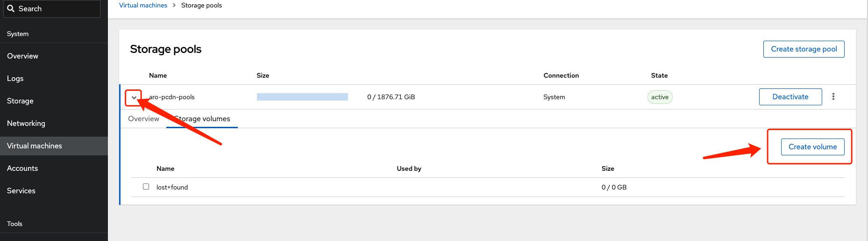The image size is (868, 241).
Task: Switch to the pool's Overview tab
Action: pos(143,119)
